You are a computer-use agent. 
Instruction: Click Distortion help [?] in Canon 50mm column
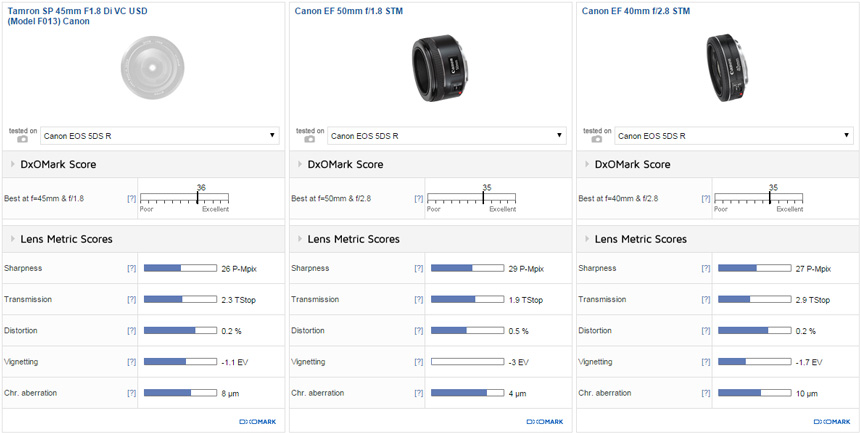[x=418, y=331]
